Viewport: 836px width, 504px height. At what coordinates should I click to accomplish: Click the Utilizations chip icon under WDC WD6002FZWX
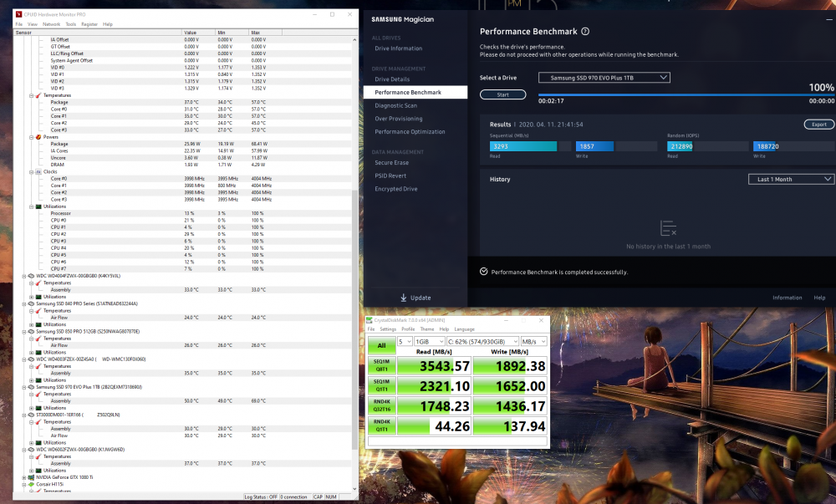pos(38,471)
